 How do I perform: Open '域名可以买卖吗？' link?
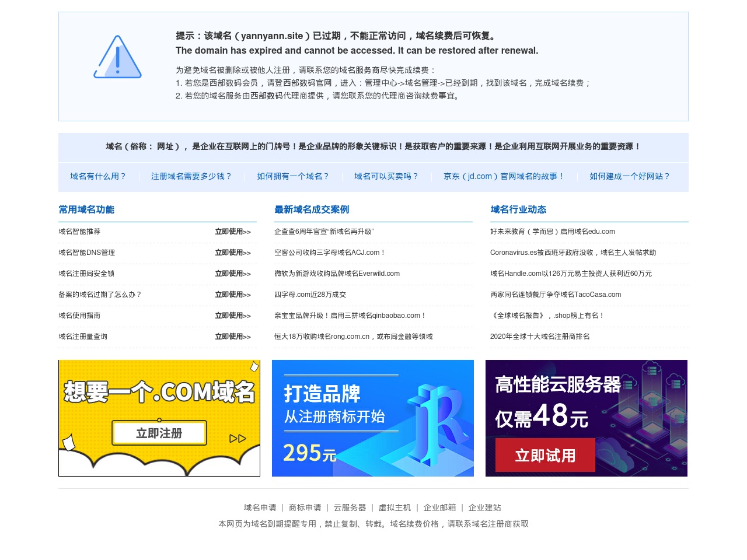pyautogui.click(x=387, y=176)
